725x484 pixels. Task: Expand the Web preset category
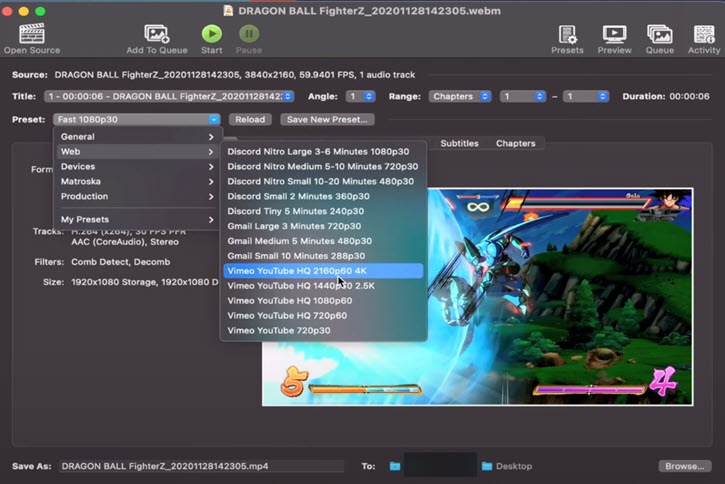point(137,152)
